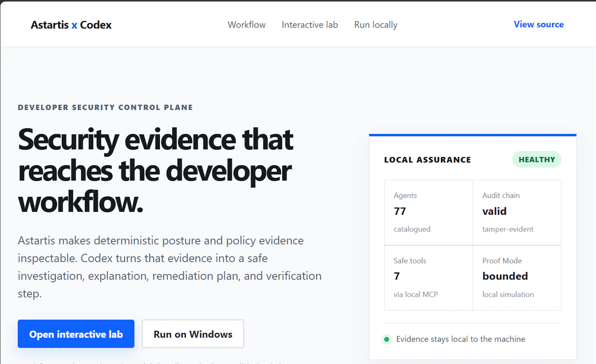596x364 pixels.
Task: Click 'LOCAL ASSURANCE' heading text
Action: point(428,160)
